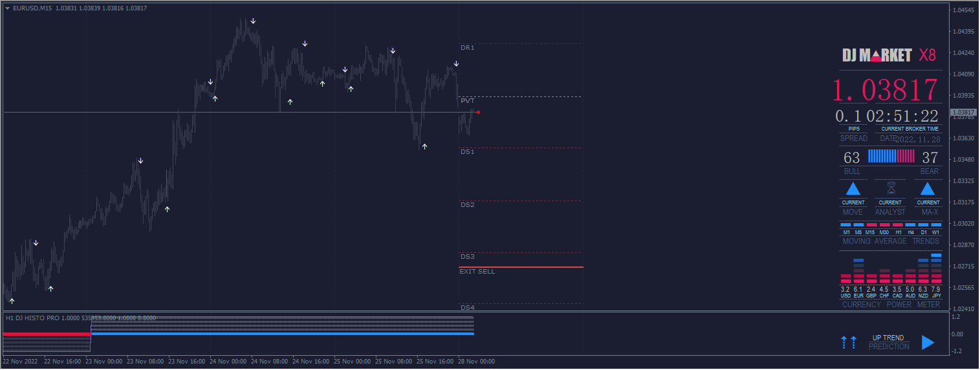980x370 pixels.
Task: Click the X8 text in the logo
Action: [x=928, y=55]
